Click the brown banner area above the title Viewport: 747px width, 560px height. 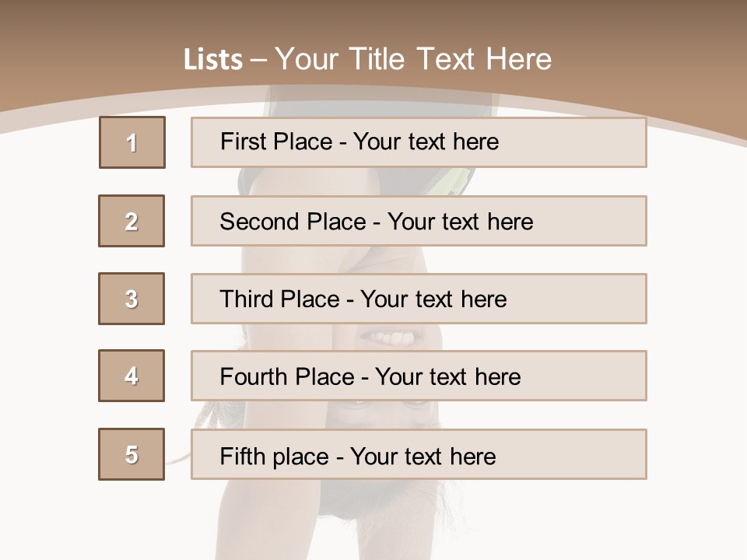373,19
